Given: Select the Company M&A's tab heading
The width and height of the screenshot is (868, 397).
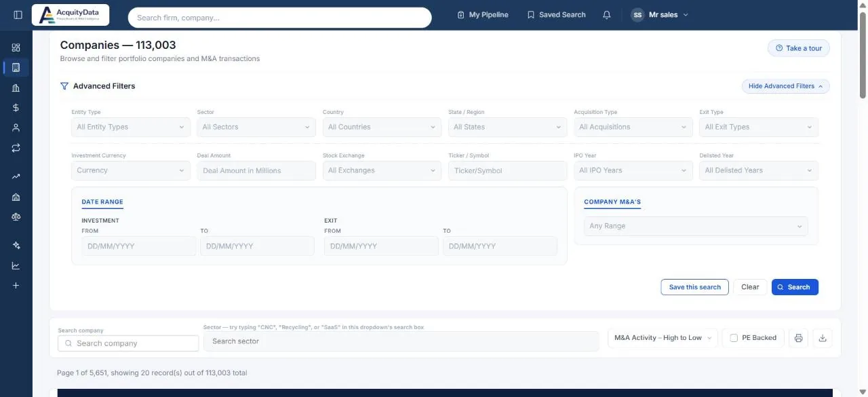Looking at the screenshot, I should pyautogui.click(x=612, y=202).
